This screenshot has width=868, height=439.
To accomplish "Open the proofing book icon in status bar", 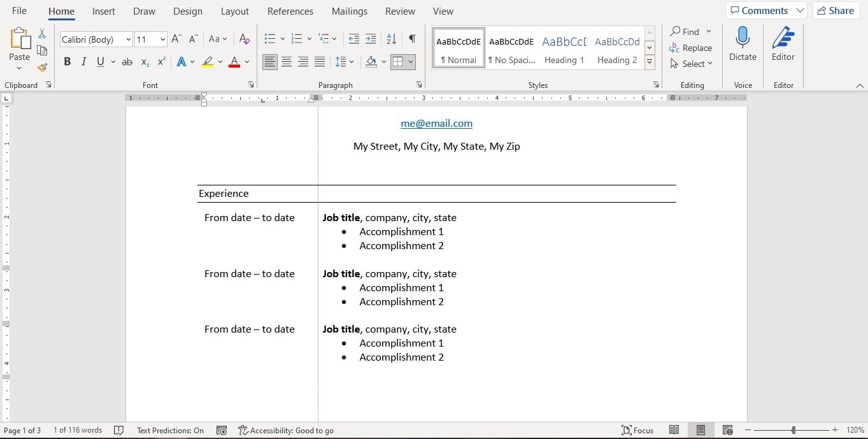I will pyautogui.click(x=118, y=431).
